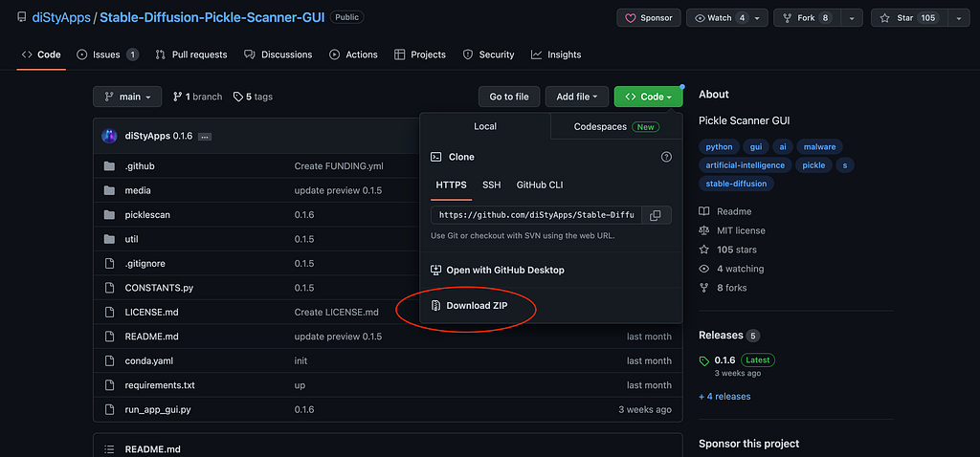View the 8 forks link
980x457 pixels.
tap(724, 288)
